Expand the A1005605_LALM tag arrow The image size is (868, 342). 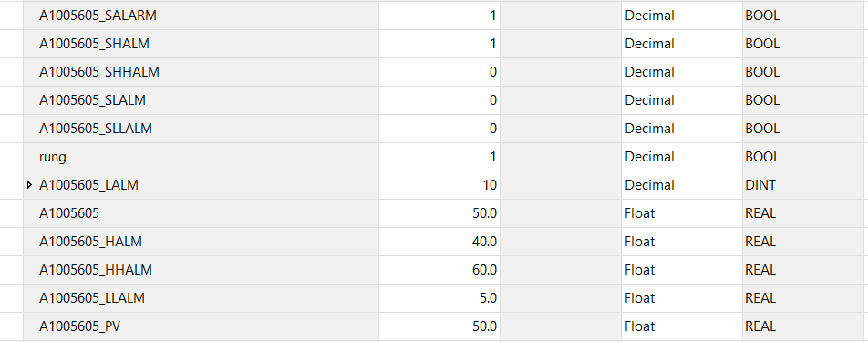[30, 185]
